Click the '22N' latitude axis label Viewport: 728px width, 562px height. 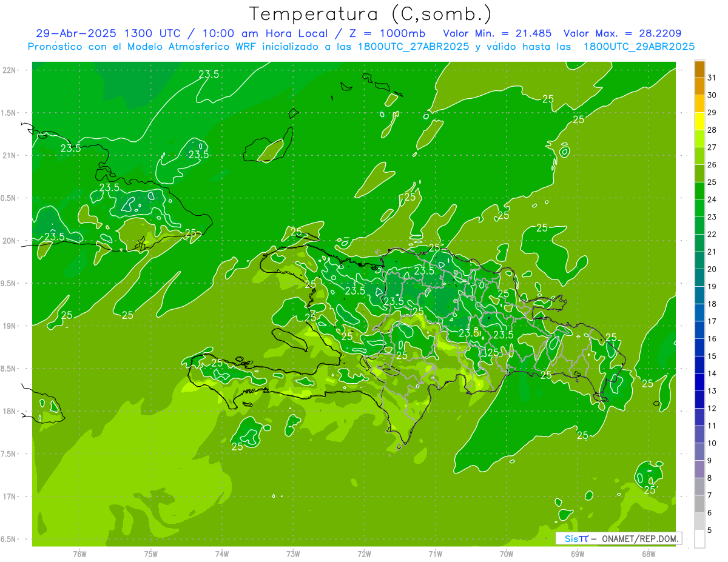pos(10,70)
